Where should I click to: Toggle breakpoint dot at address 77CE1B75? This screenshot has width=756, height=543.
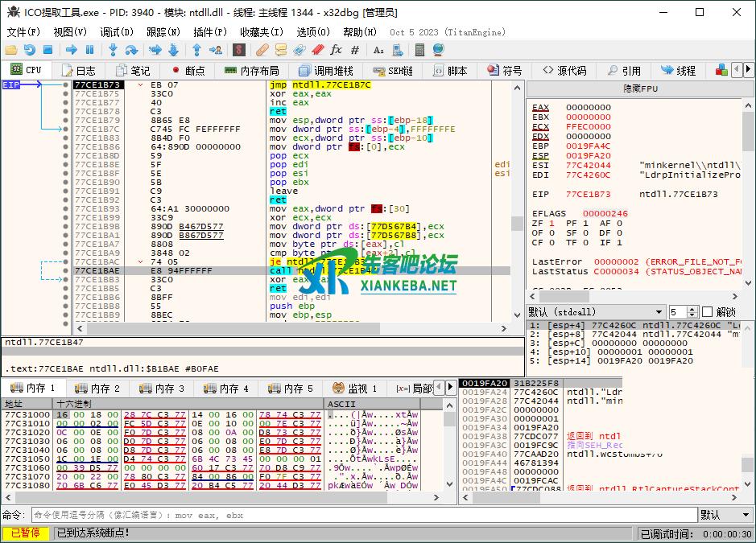point(65,93)
